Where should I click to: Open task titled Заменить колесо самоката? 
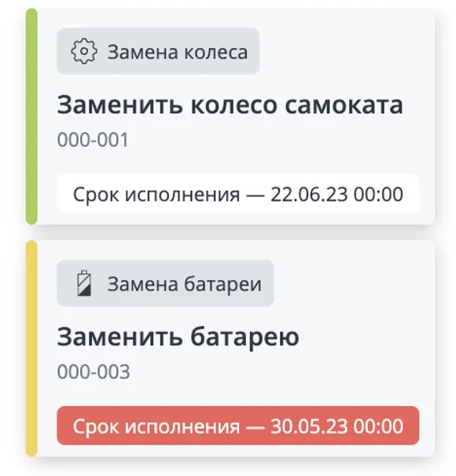pyautogui.click(x=230, y=105)
